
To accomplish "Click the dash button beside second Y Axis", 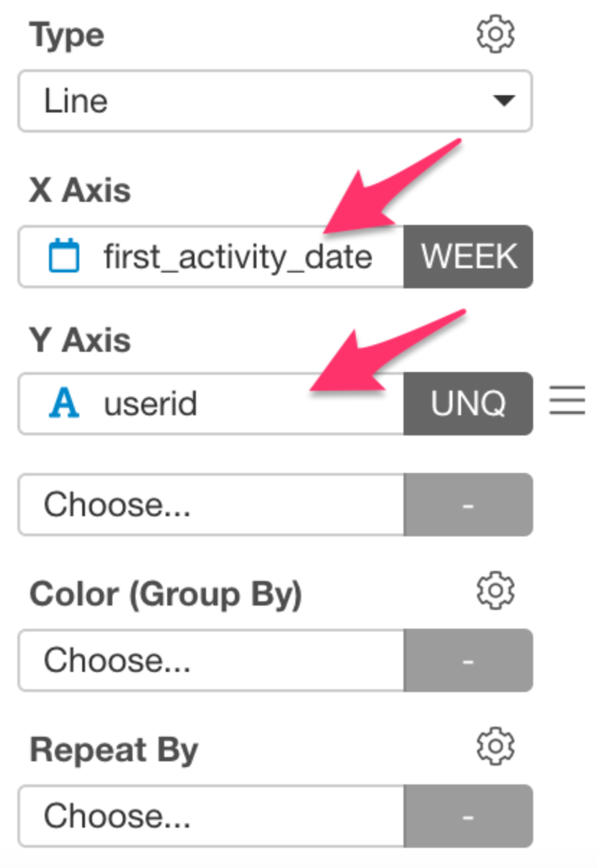I will pos(468,505).
